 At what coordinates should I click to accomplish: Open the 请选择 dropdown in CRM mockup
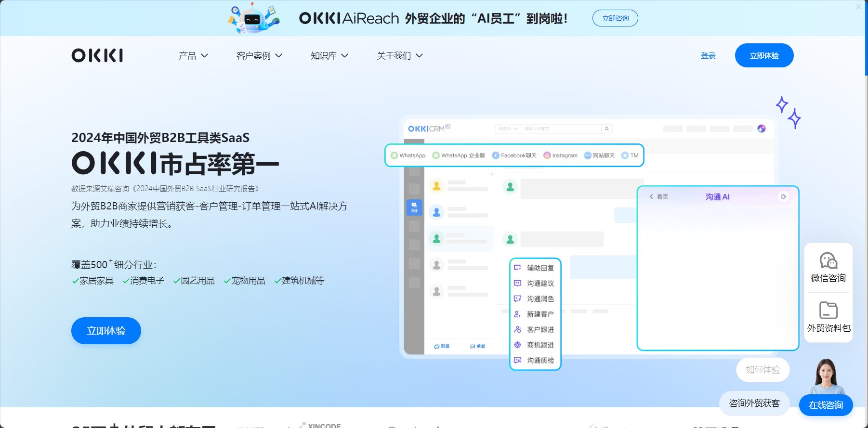point(508,129)
